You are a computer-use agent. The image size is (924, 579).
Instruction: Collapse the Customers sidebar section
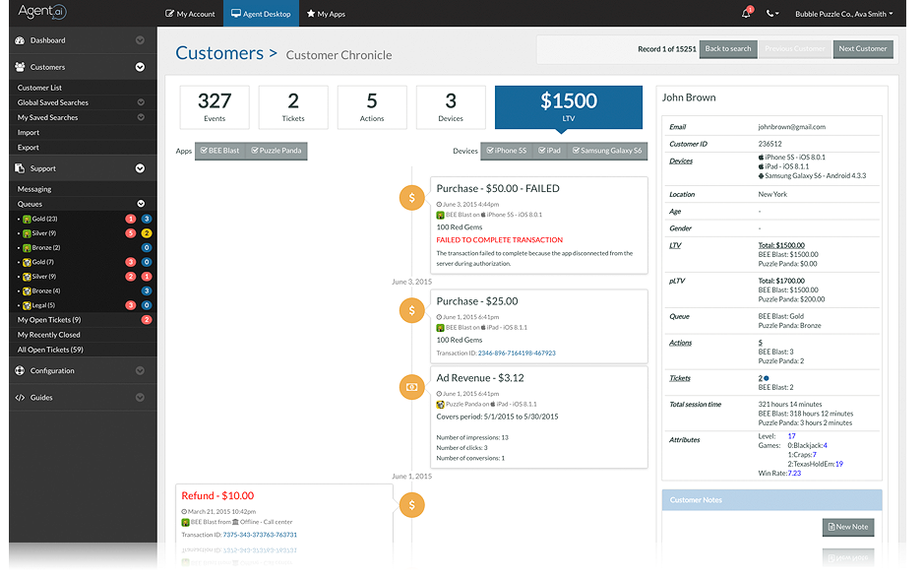pos(140,67)
